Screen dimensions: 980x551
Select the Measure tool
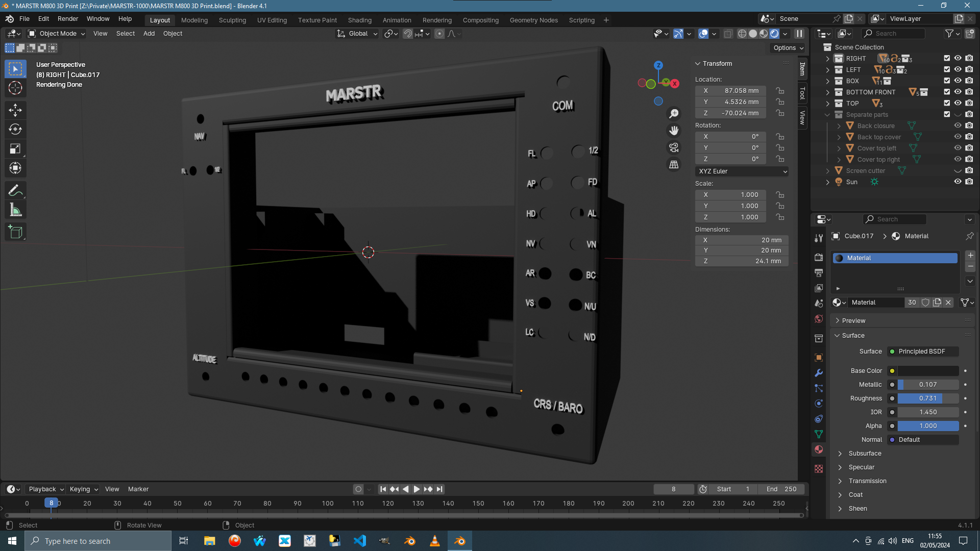tap(15, 210)
